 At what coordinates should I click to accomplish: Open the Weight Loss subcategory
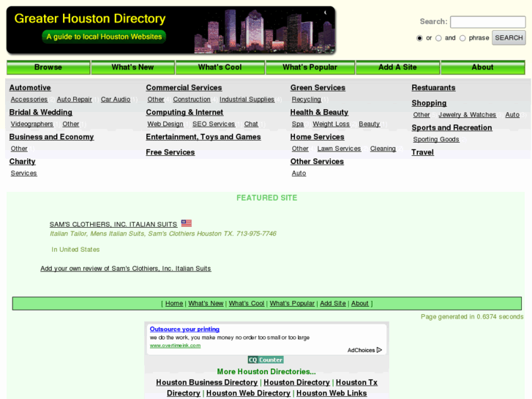tap(331, 124)
